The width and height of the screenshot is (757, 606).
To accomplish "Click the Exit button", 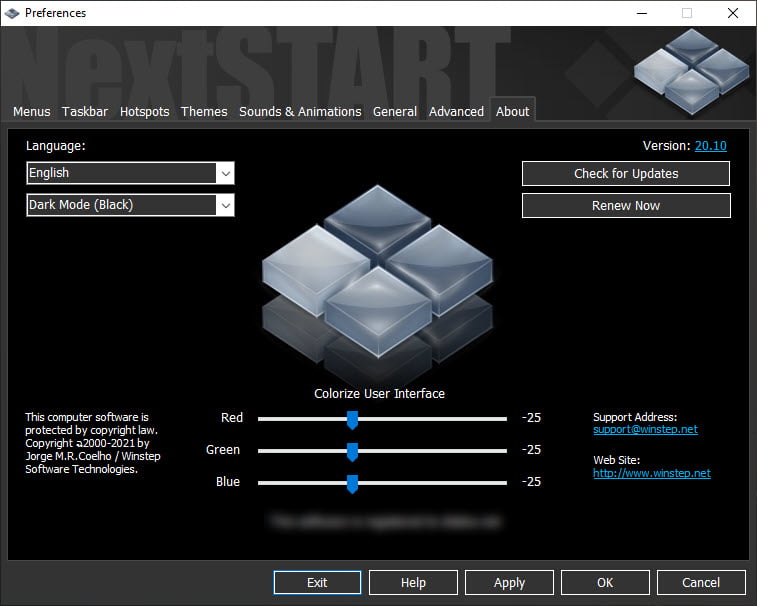I will pos(317,582).
